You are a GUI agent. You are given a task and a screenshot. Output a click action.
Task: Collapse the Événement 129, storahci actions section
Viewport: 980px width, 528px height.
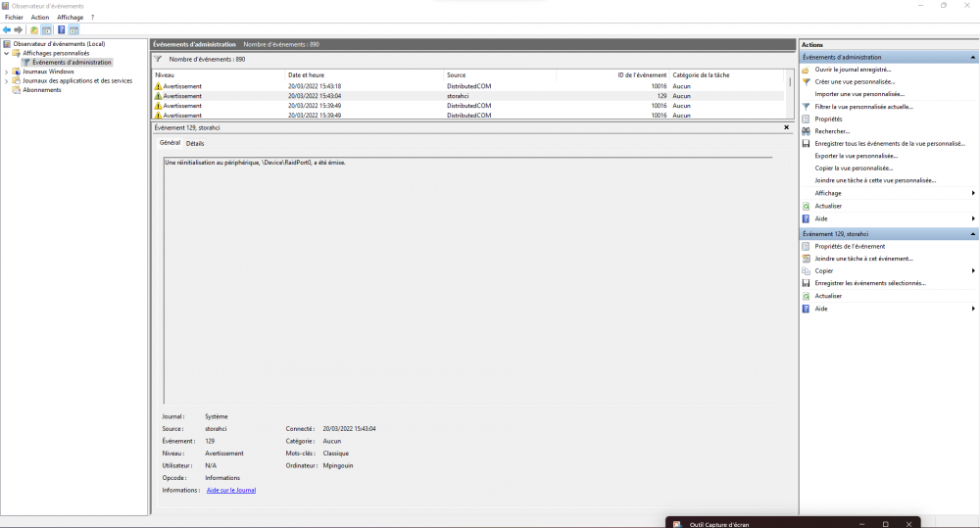pyautogui.click(x=972, y=234)
